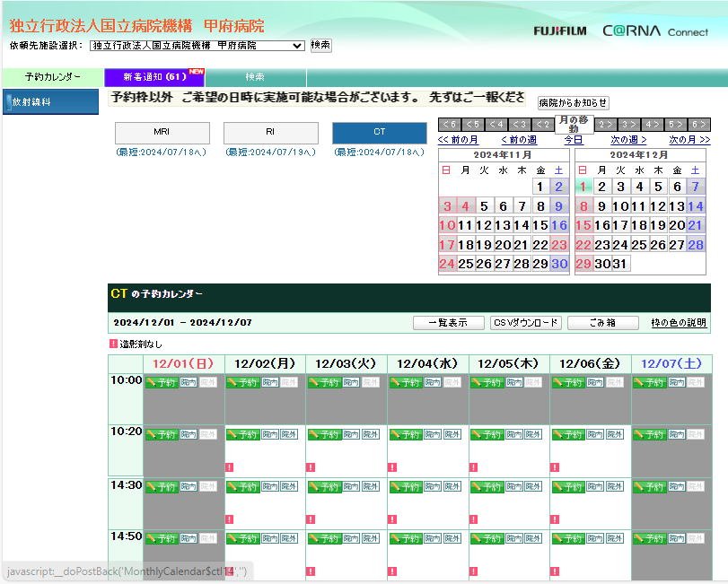Open the 枠の色の説明 color legend link

click(679, 323)
